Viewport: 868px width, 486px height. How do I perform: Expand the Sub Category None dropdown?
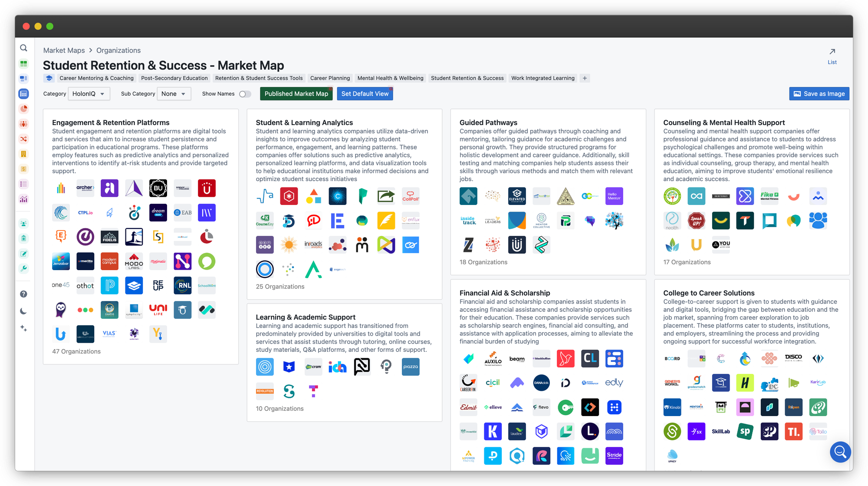(173, 94)
